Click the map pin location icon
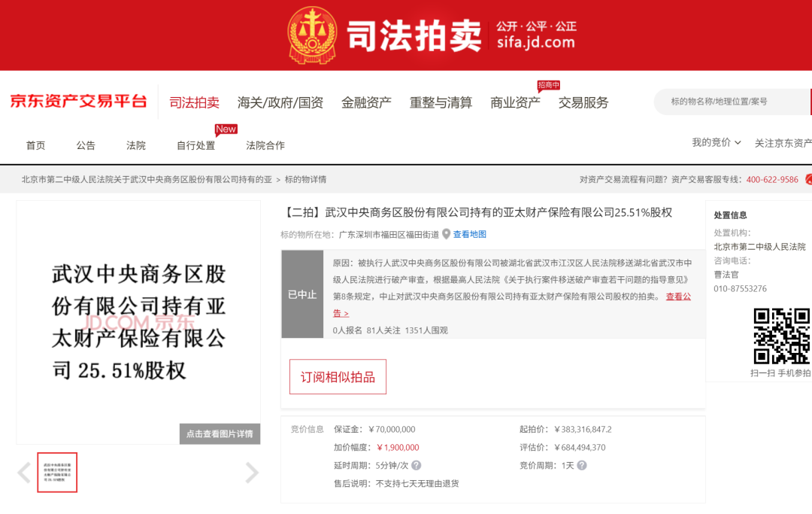The image size is (812, 514). pyautogui.click(x=446, y=234)
